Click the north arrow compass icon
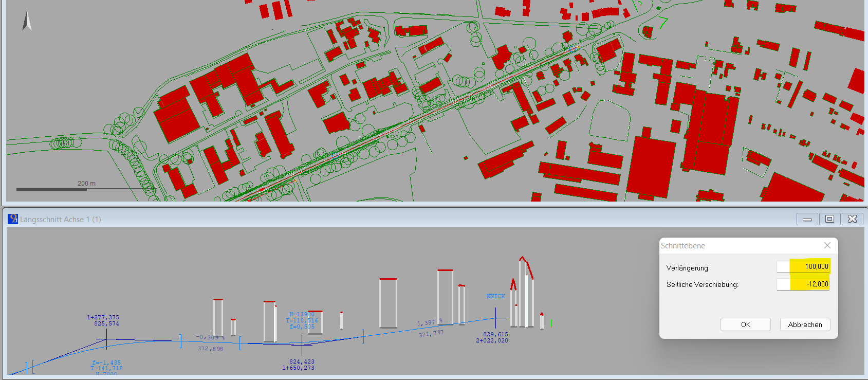The height and width of the screenshot is (380, 868). [27, 21]
